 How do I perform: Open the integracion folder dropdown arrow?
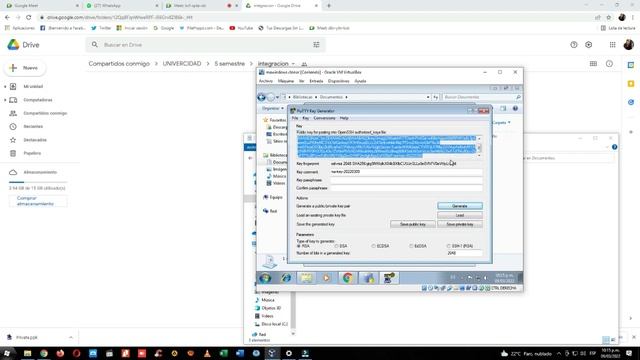pos(293,64)
